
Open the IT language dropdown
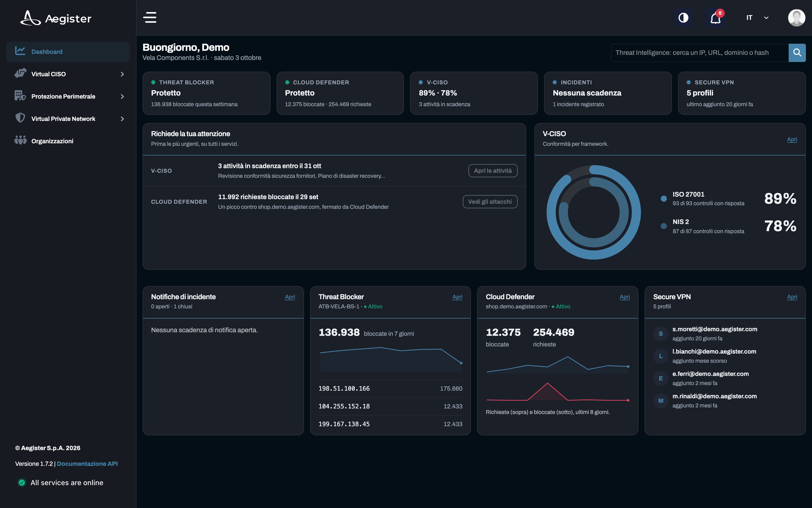tap(757, 18)
